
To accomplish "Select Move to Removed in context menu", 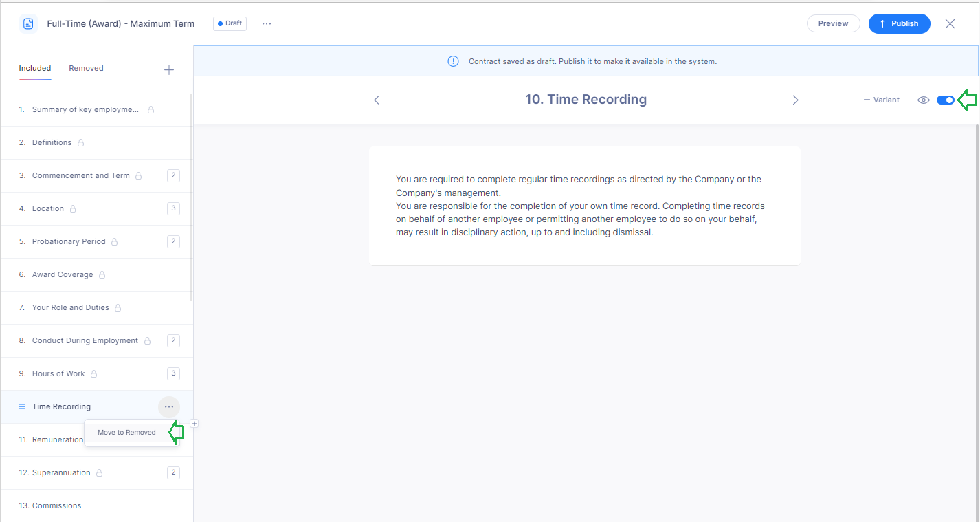I will (x=126, y=433).
